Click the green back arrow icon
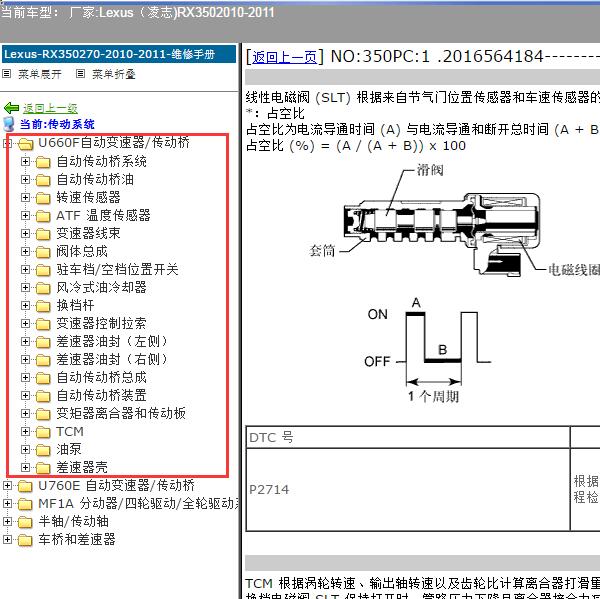The image size is (600, 599). point(11,108)
